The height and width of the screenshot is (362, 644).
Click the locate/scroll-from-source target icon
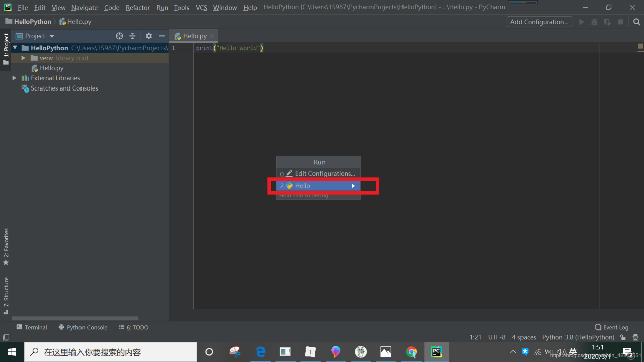[x=119, y=36]
